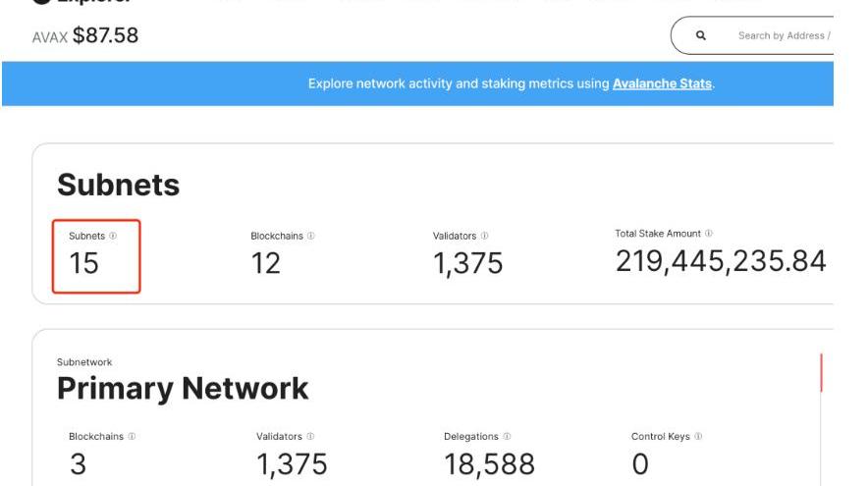
Task: Click the Blockchains count of 12
Action: [x=265, y=264]
